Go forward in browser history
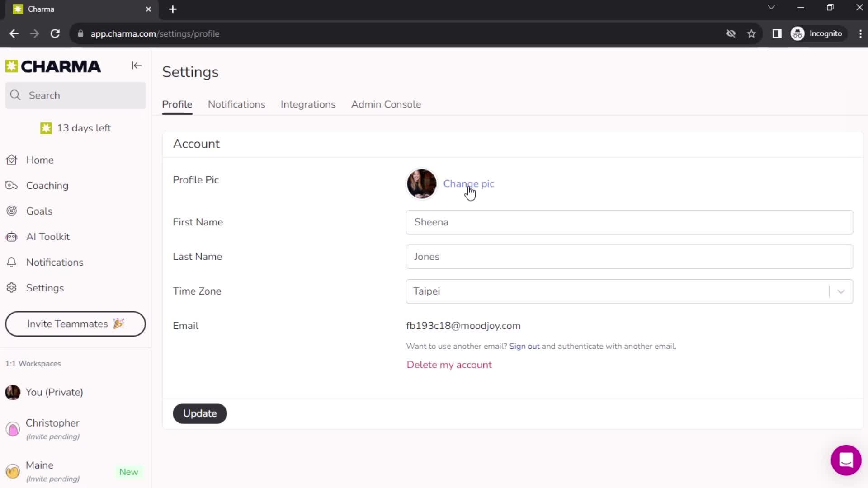Image resolution: width=868 pixels, height=488 pixels. tap(34, 33)
